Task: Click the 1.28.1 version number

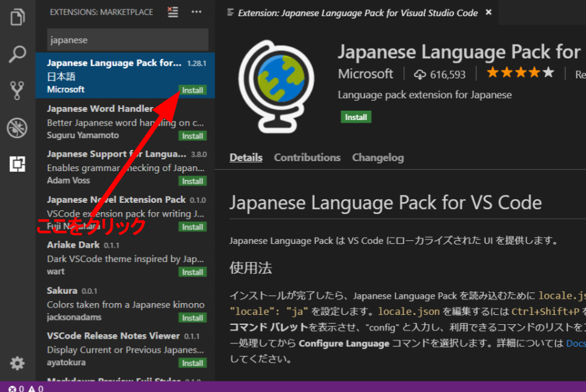Action: [197, 63]
